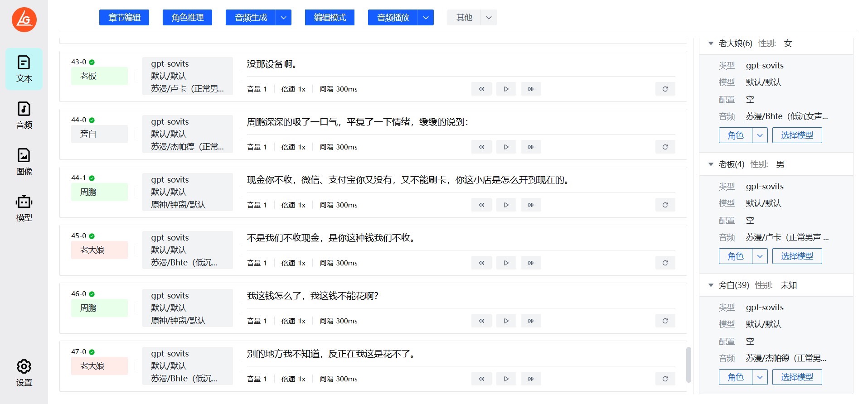
Task: Click the text 不是我们不收现金，是你这种钱我们不收。
Action: 332,238
